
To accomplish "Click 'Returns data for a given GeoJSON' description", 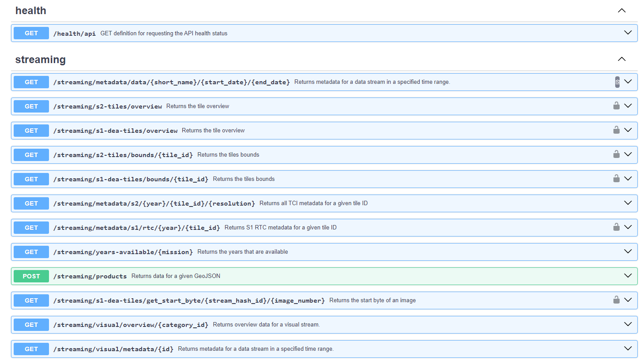I will point(176,276).
